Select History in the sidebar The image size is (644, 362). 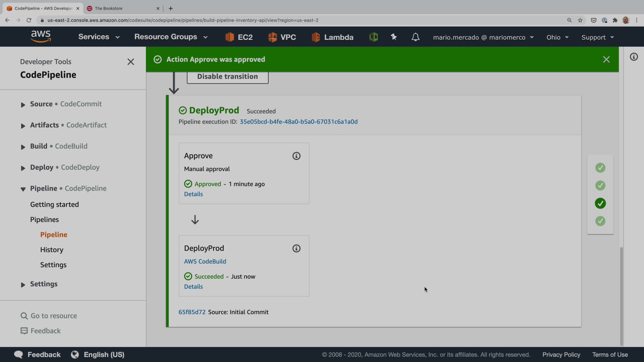pyautogui.click(x=52, y=250)
